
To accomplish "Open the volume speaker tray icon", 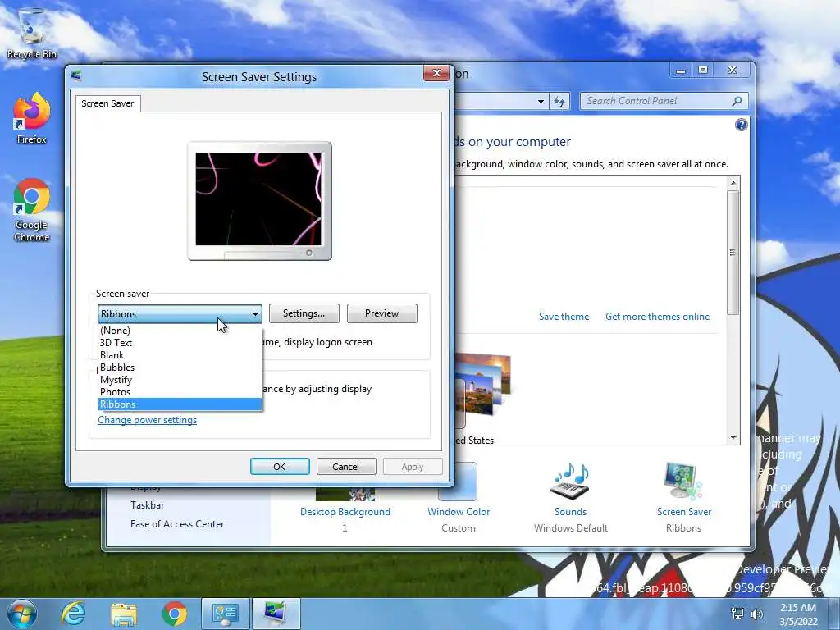I will pyautogui.click(x=757, y=614).
